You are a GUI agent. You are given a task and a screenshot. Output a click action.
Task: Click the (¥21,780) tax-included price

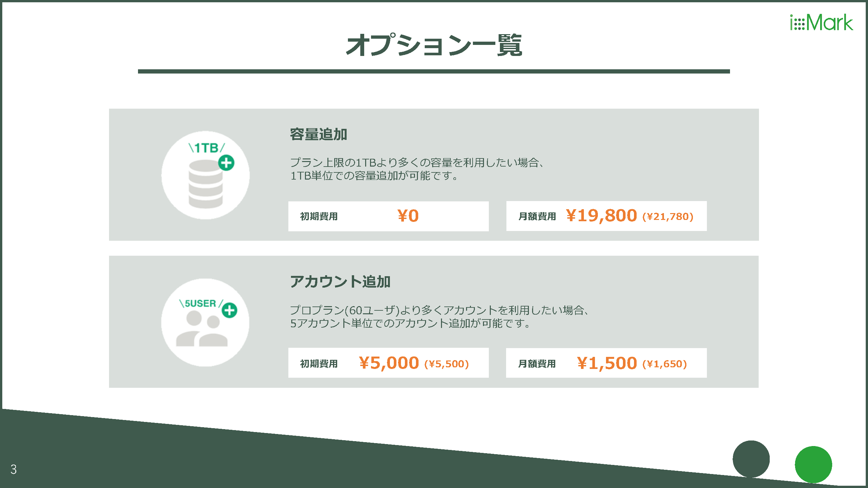(x=668, y=217)
